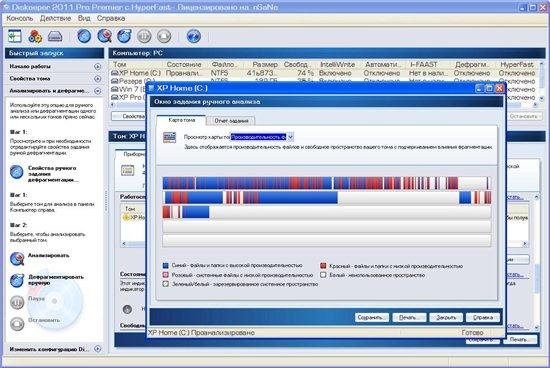The width and height of the screenshot is (550, 368).
Task: Switch to the Карта тома tab
Action: (181, 120)
